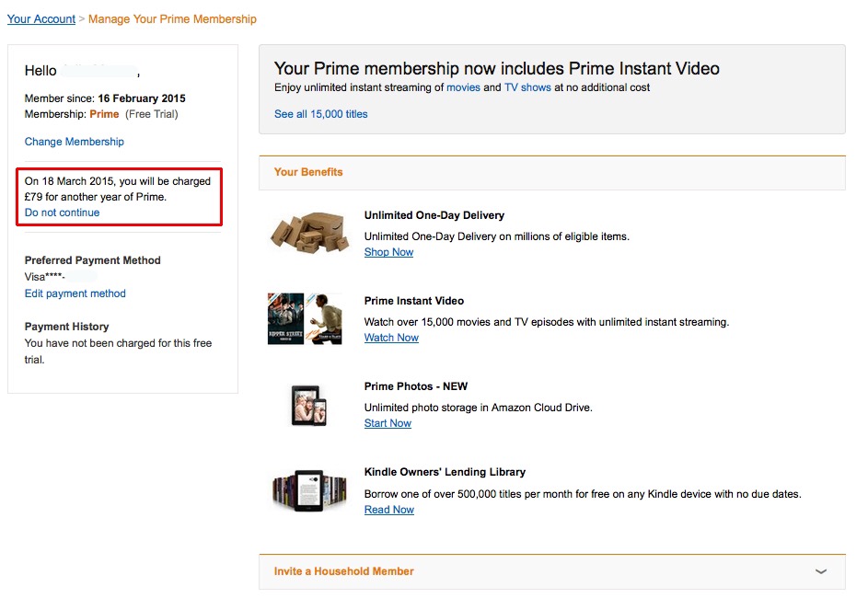
Task: Go to Your Account breadcrumb link
Action: point(41,18)
